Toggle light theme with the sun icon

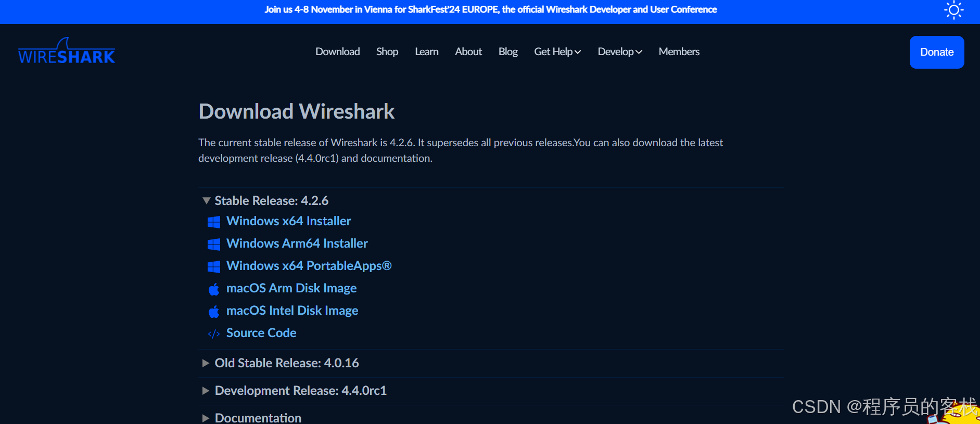[953, 10]
